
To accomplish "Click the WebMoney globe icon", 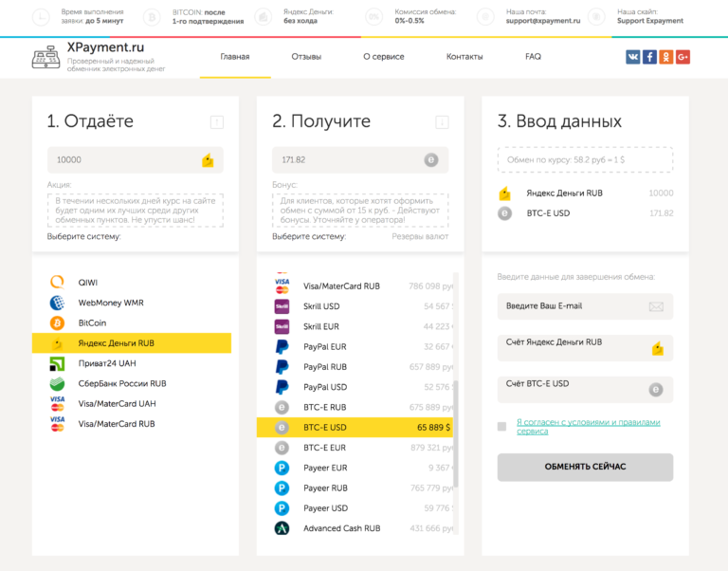I will (x=57, y=303).
